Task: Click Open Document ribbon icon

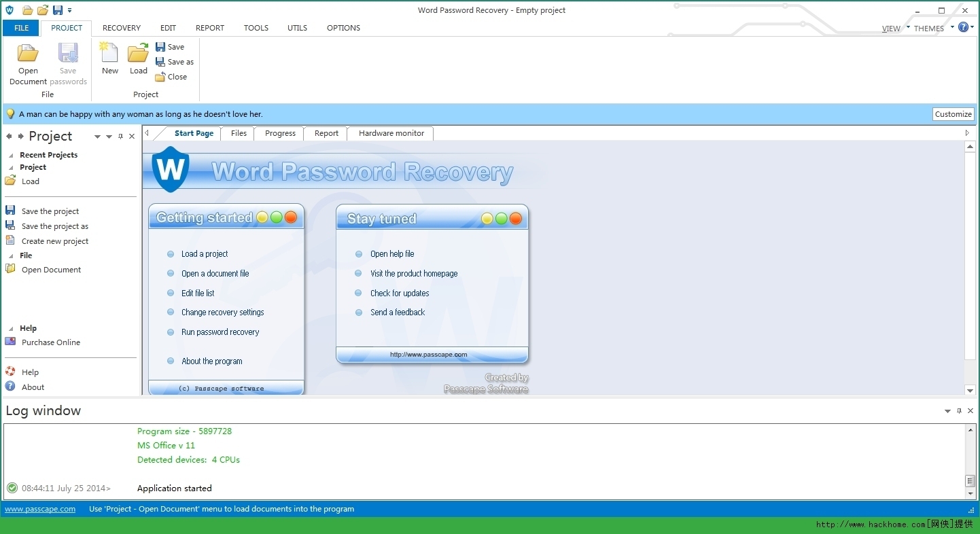Action: 28,65
